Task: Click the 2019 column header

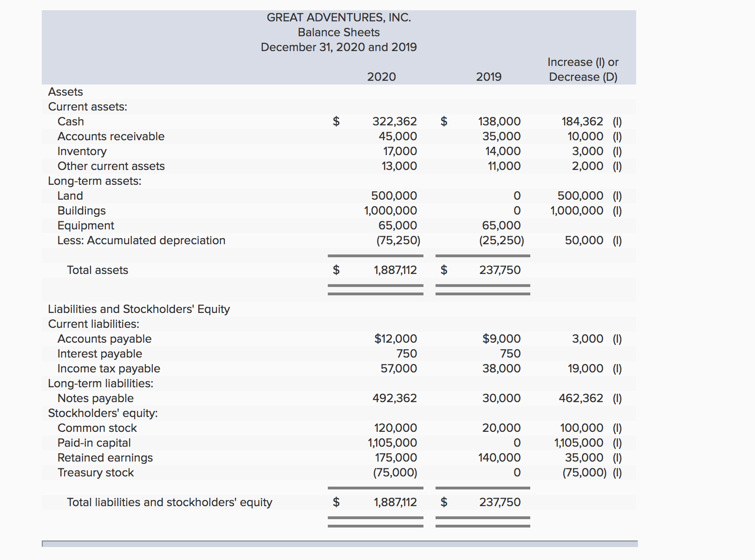Action: pos(488,77)
